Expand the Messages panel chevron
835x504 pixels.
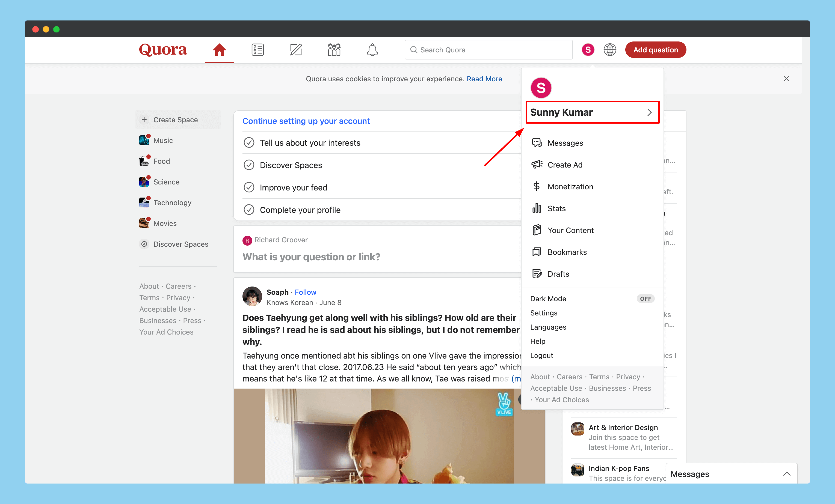coord(787,474)
